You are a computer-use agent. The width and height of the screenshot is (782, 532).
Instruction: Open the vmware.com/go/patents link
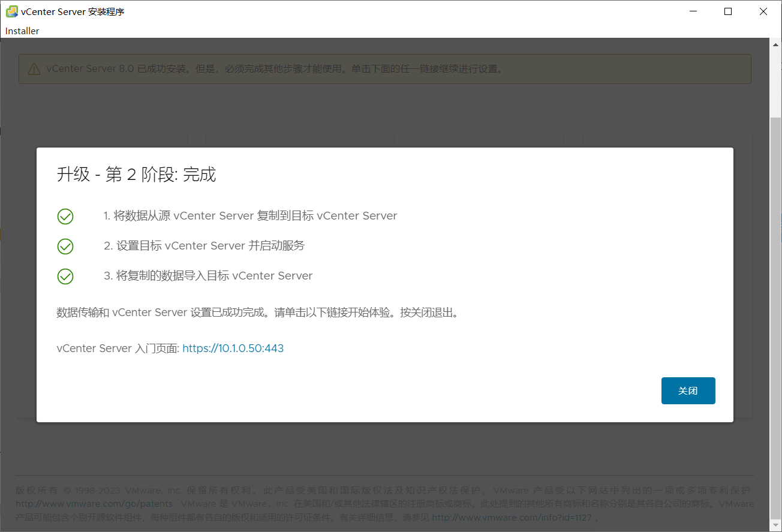tap(94, 503)
